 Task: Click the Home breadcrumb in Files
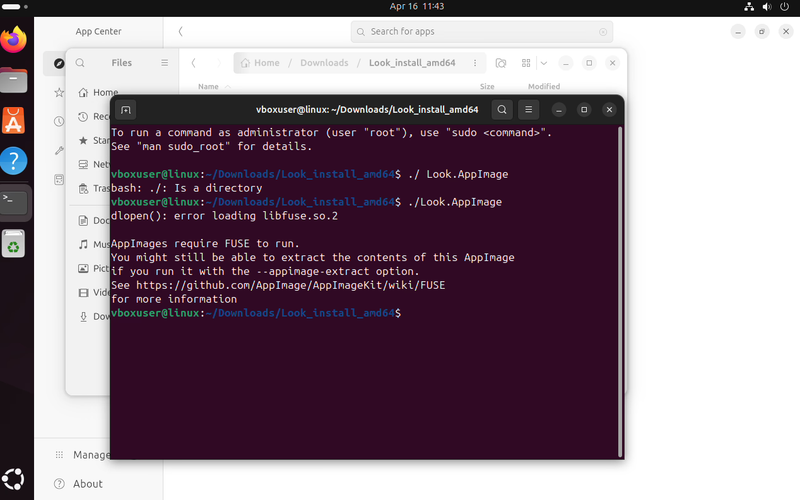[x=260, y=63]
